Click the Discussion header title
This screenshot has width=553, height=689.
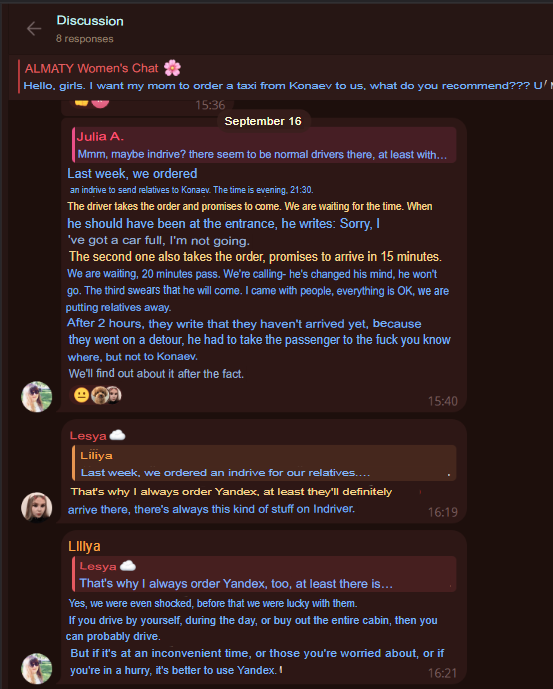[90, 21]
